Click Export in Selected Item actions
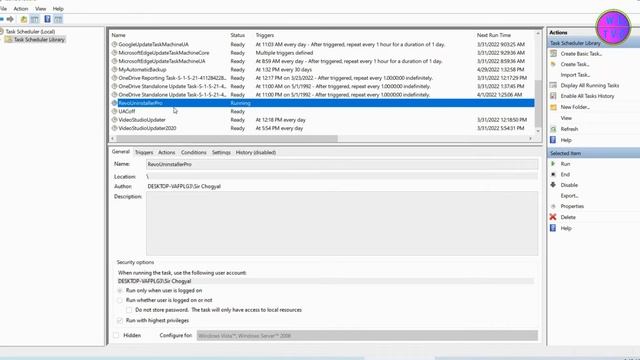640x360 pixels. coord(569,196)
